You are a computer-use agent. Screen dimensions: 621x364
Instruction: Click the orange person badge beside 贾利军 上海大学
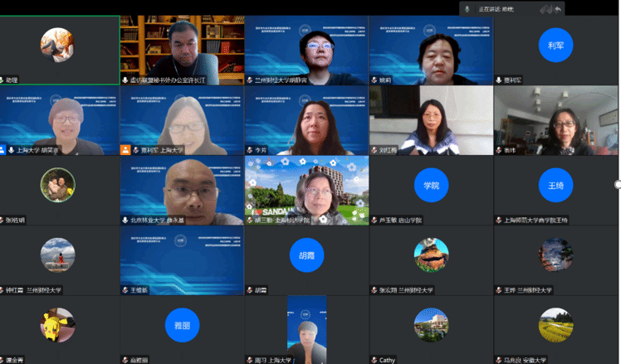(x=125, y=151)
